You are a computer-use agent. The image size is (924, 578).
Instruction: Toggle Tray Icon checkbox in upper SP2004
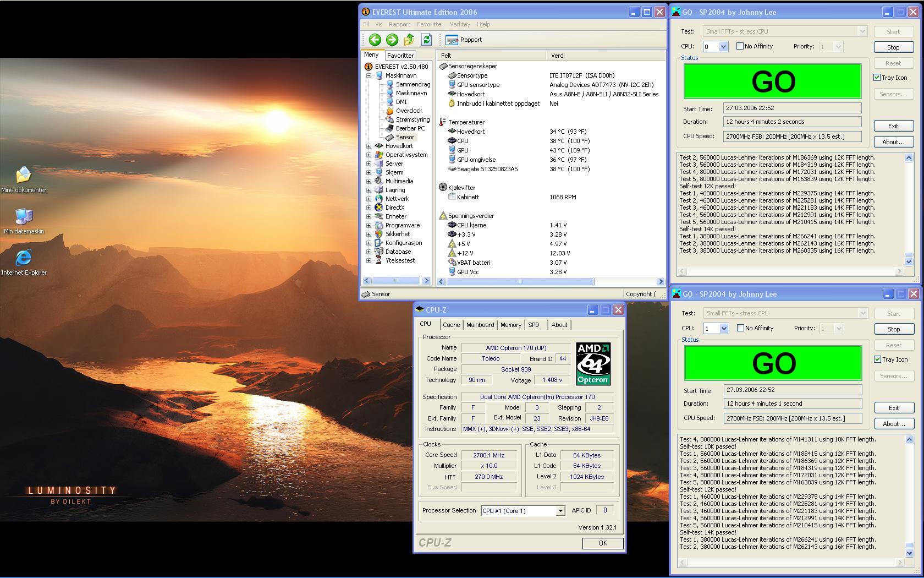pos(877,78)
